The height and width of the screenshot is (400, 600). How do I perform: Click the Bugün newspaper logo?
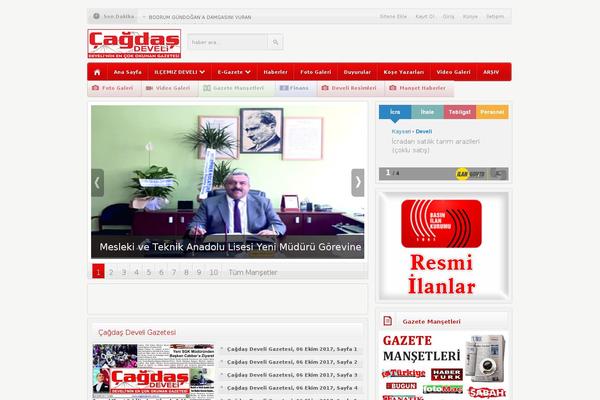click(x=401, y=386)
